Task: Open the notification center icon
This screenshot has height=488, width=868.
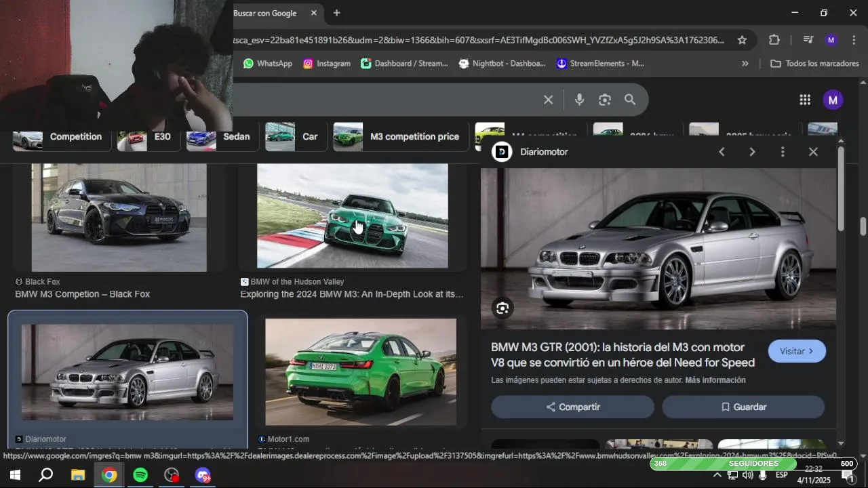Action: (x=848, y=475)
